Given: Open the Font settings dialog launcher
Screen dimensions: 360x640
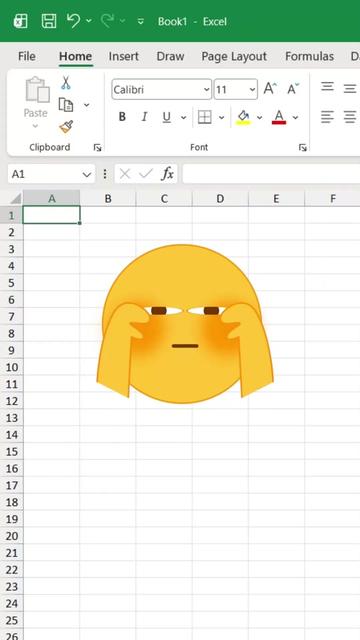Looking at the screenshot, I should (x=302, y=147).
